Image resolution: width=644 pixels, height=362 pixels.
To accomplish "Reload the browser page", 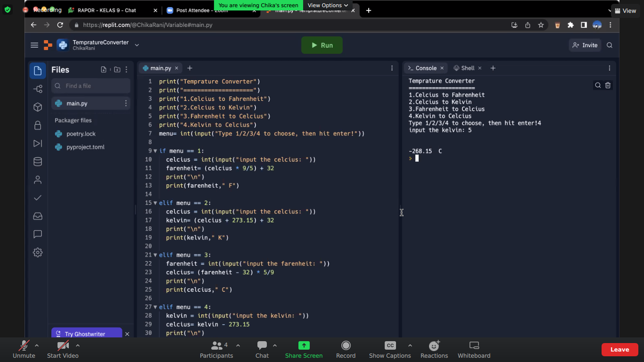I will (60, 25).
